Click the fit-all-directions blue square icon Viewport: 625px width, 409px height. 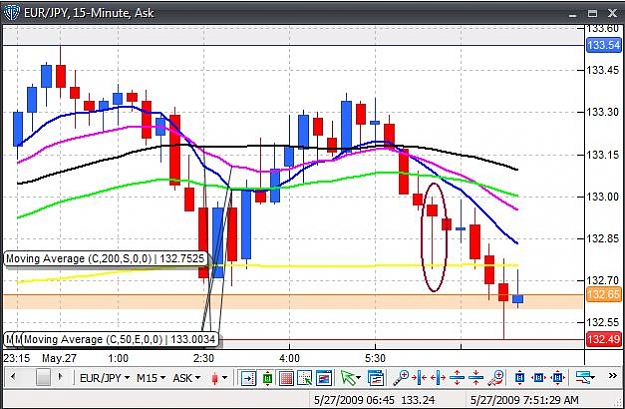tap(558, 377)
